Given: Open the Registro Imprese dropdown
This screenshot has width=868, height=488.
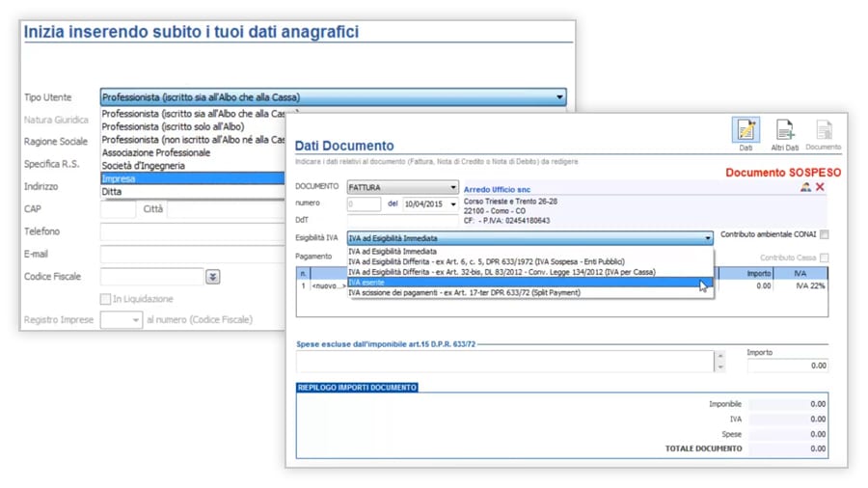Looking at the screenshot, I should pyautogui.click(x=135, y=320).
